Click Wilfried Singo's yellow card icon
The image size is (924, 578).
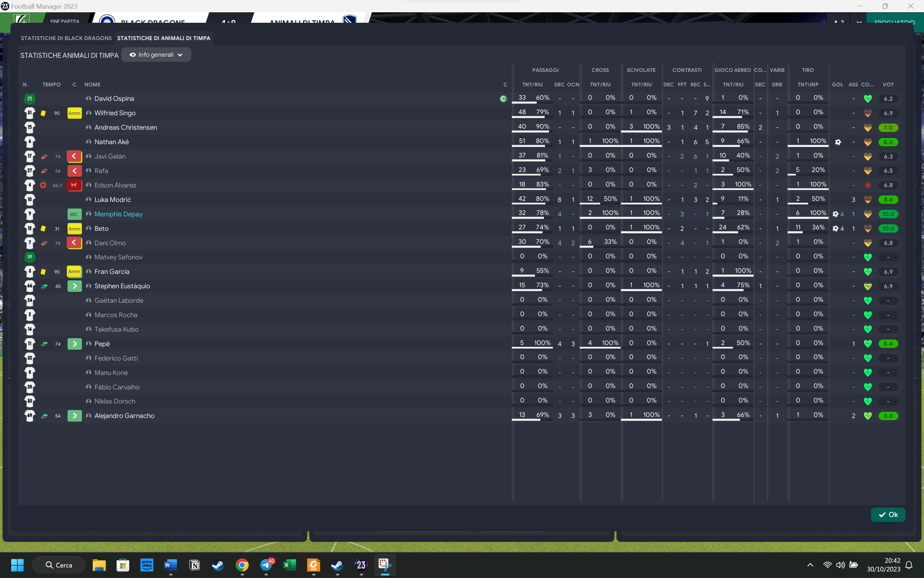tap(43, 113)
